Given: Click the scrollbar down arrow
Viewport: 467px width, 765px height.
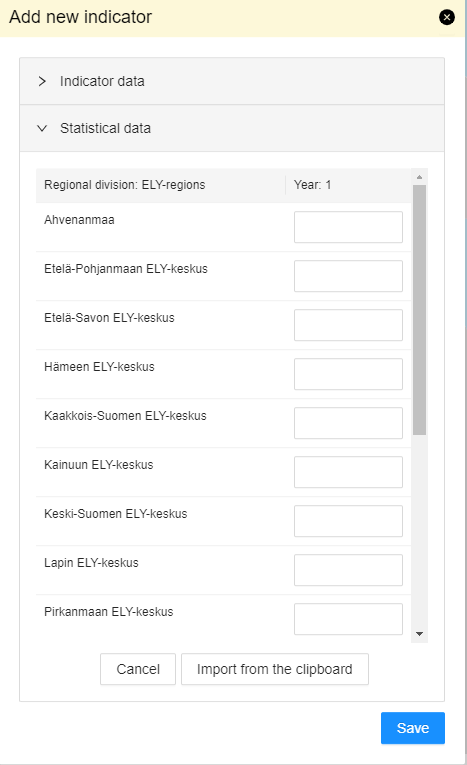Looking at the screenshot, I should pyautogui.click(x=419, y=634).
